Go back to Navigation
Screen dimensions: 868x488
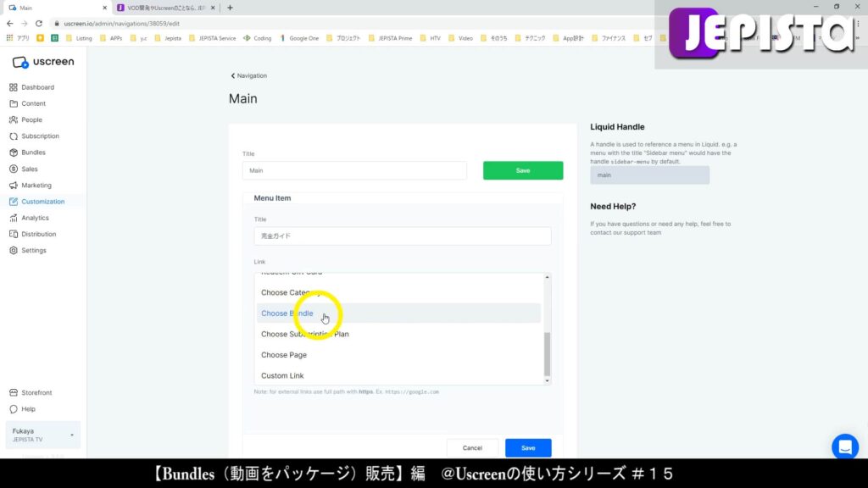(x=248, y=75)
